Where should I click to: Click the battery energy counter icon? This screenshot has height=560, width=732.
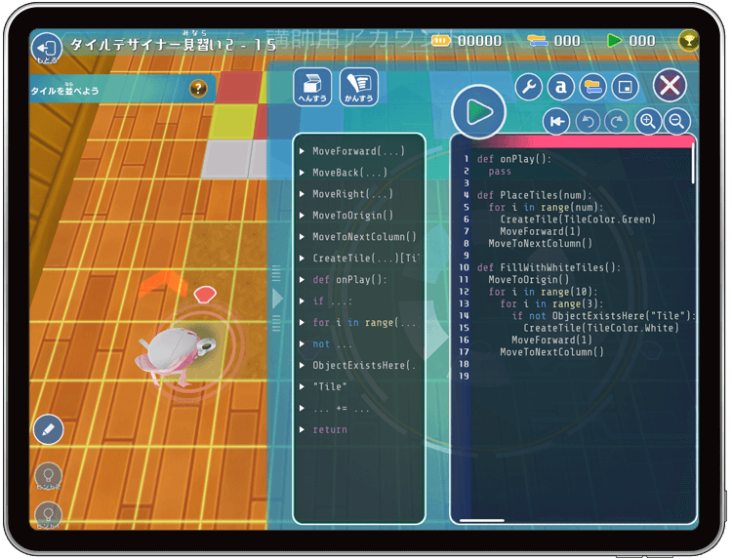tap(441, 41)
